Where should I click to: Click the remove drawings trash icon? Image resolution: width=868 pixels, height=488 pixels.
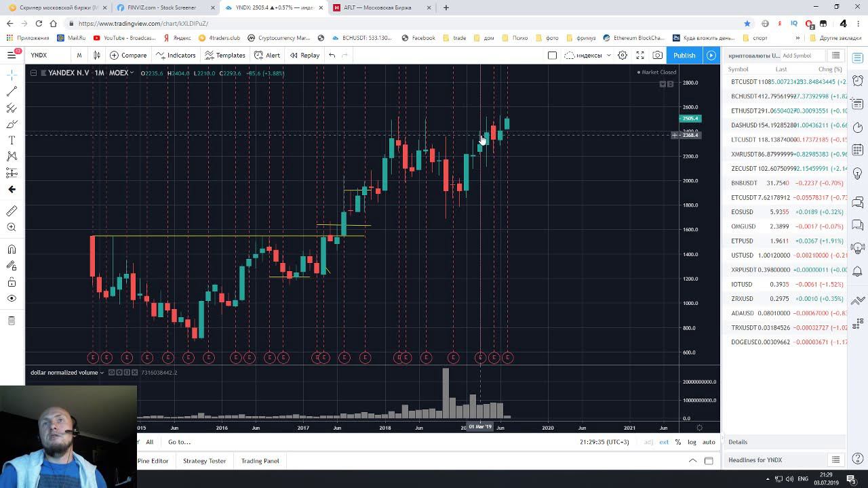(x=12, y=321)
